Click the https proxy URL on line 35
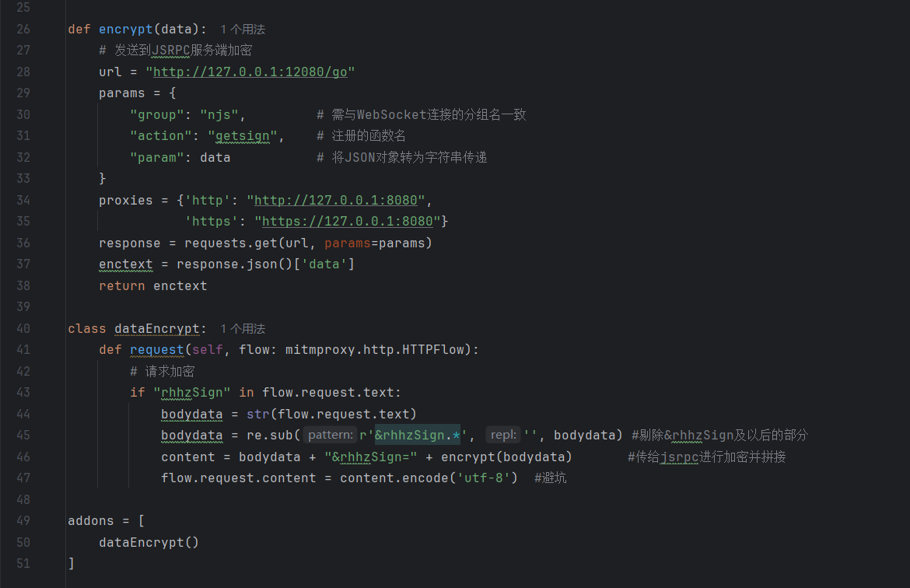Viewport: 910px width, 588px height. (x=348, y=221)
